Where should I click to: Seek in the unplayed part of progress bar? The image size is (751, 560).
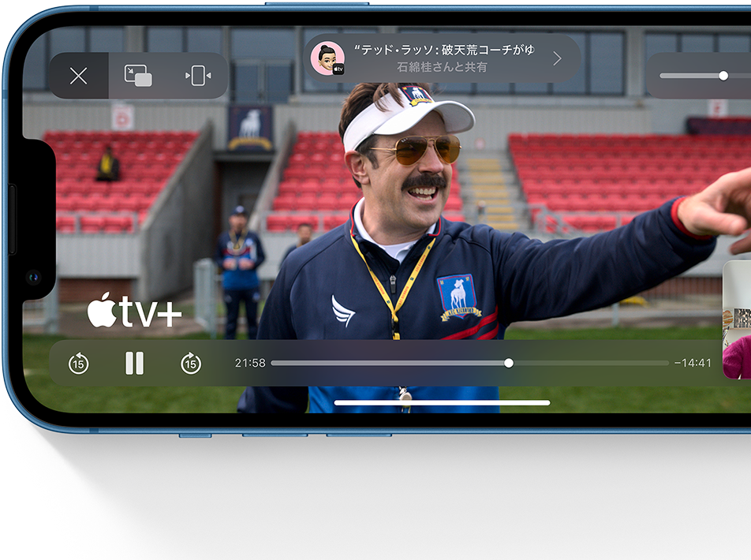point(591,363)
